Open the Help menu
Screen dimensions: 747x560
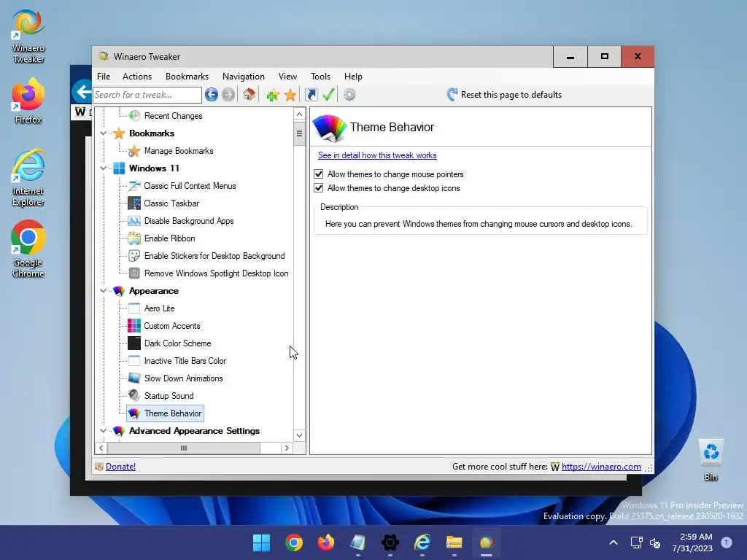354,76
